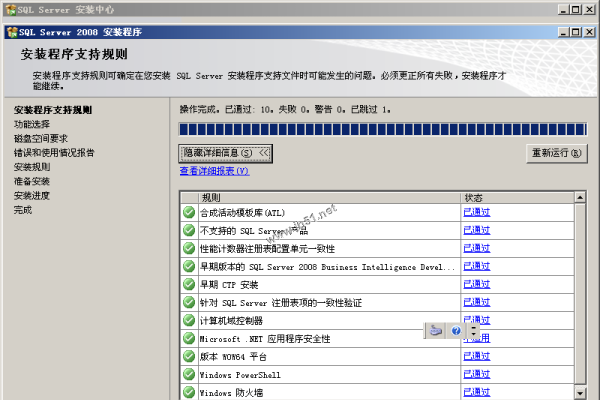Select 准备安装 step in sidebar
Screen dimensions: 600x400
(32, 181)
